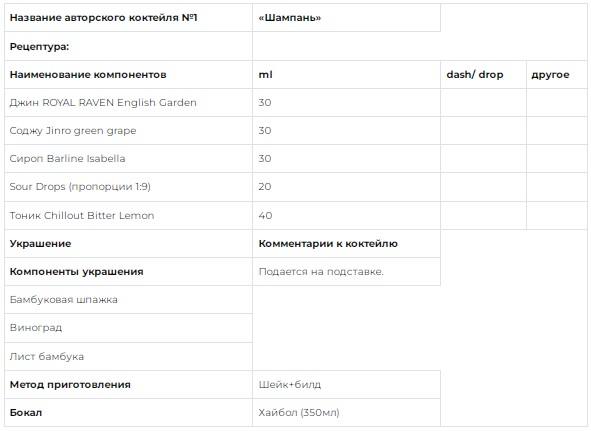Screen dimensions: 591x431
Task: Select the 'Название авторского коктейля №1' header cell
Action: coord(129,18)
